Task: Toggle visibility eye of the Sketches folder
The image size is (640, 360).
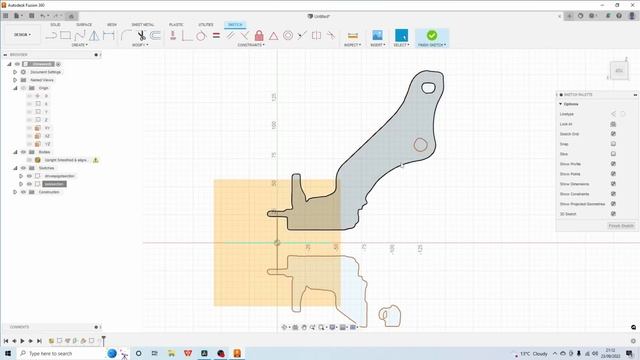Action: (23, 168)
